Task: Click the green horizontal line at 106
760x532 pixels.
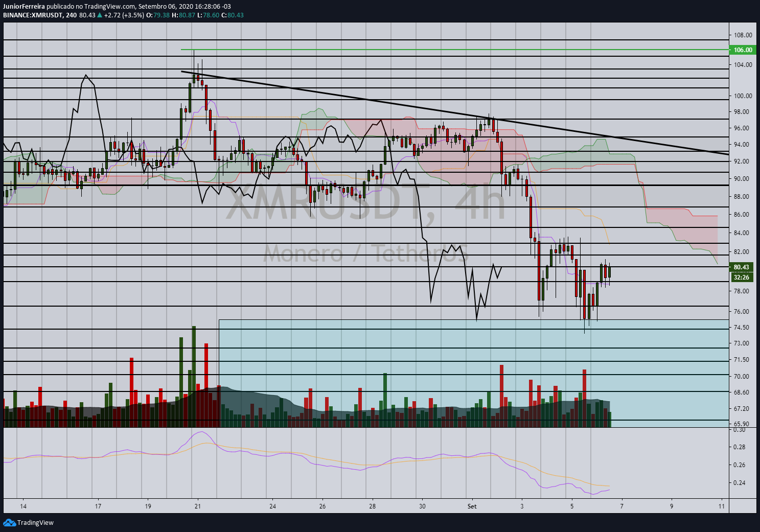Action: tap(455, 50)
